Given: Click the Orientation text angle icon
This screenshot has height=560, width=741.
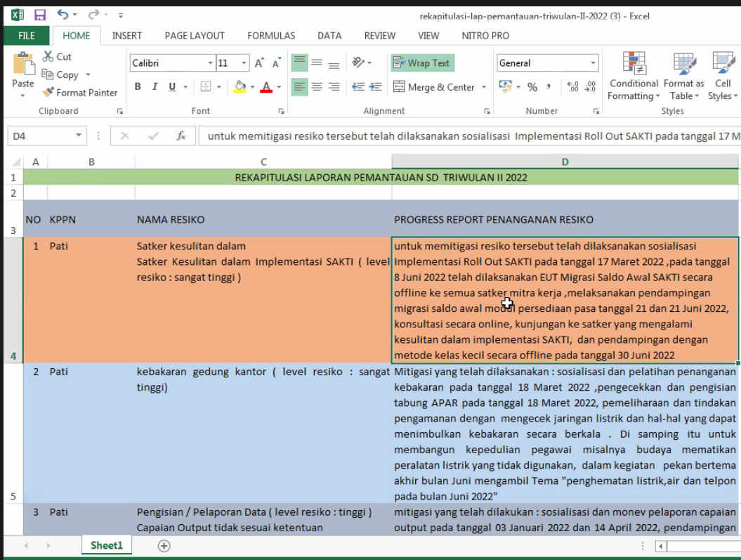Looking at the screenshot, I should tap(359, 63).
